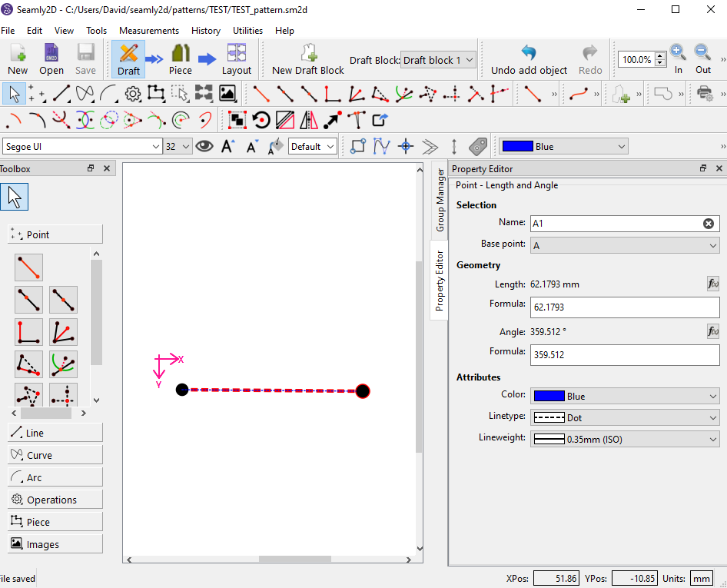Expand the Curve toolbox section
The image size is (727, 588).
tap(55, 455)
